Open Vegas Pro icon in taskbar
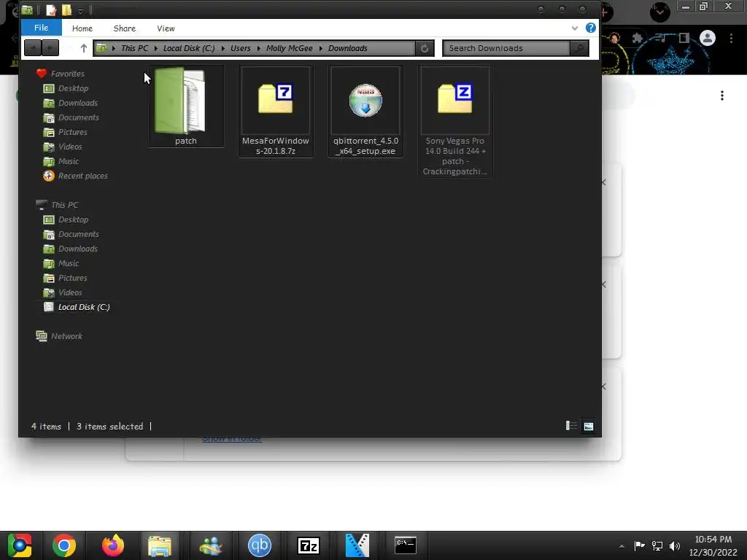 (357, 545)
